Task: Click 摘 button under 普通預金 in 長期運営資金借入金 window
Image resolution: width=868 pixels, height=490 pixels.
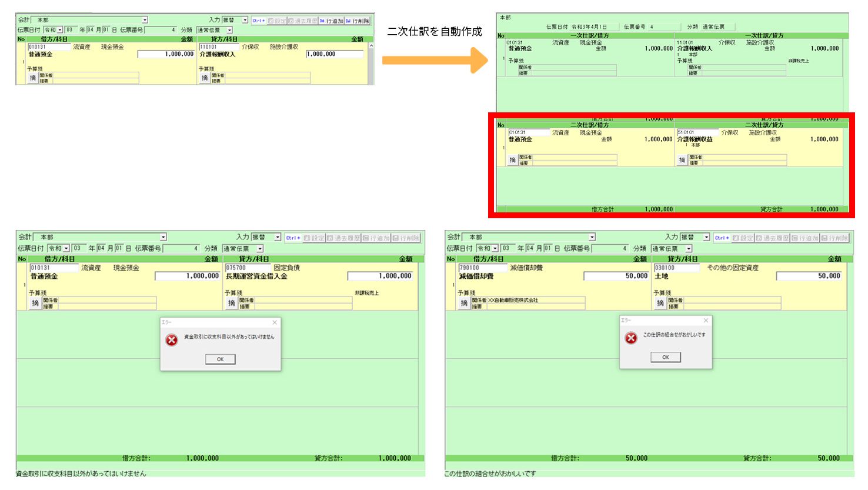Action: point(35,303)
